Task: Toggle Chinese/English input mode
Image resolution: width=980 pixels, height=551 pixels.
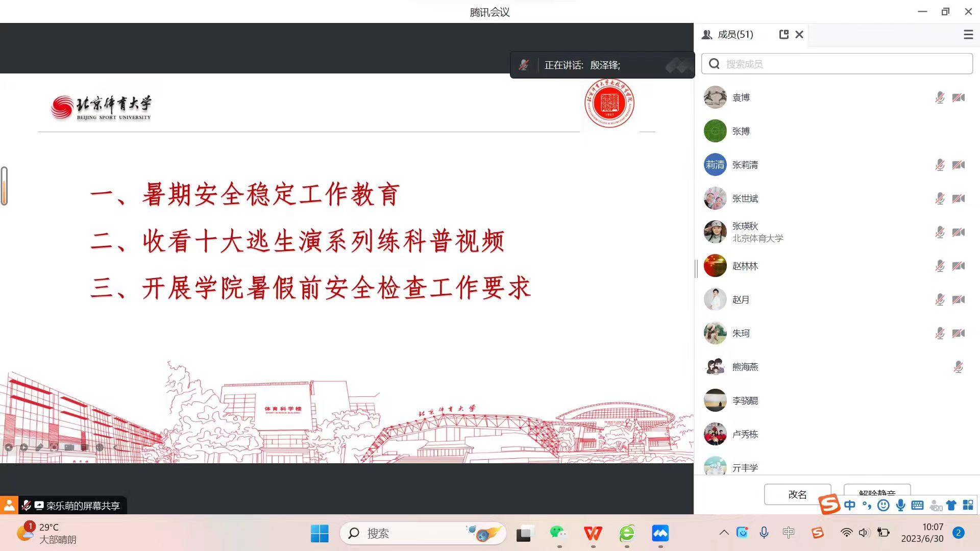Action: 849,505
